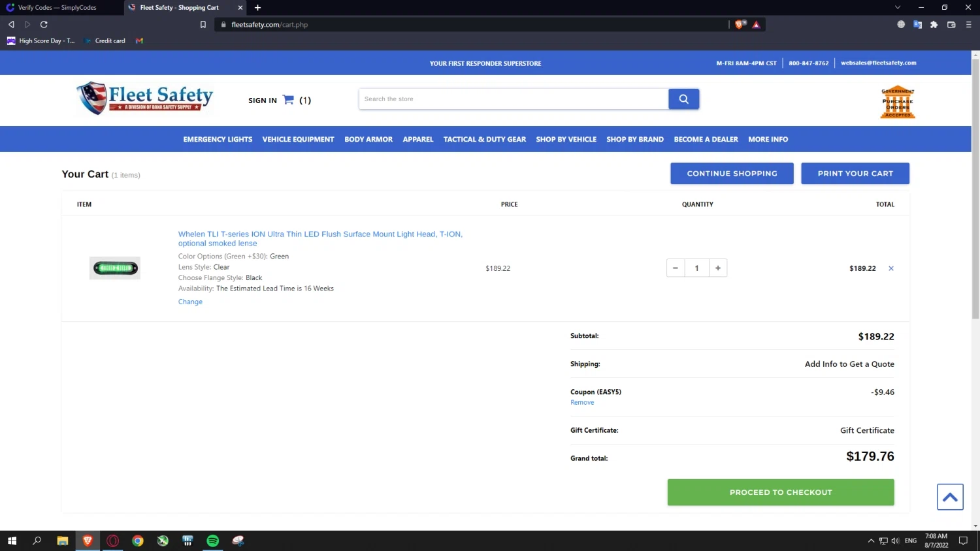980x551 pixels.
Task: Click the browser address bar URL
Action: [x=269, y=25]
